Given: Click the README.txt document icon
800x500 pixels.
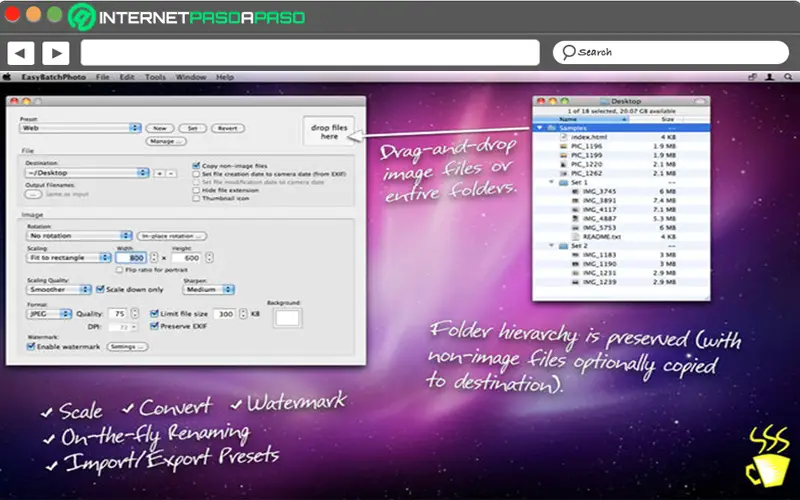Looking at the screenshot, I should pyautogui.click(x=576, y=237).
